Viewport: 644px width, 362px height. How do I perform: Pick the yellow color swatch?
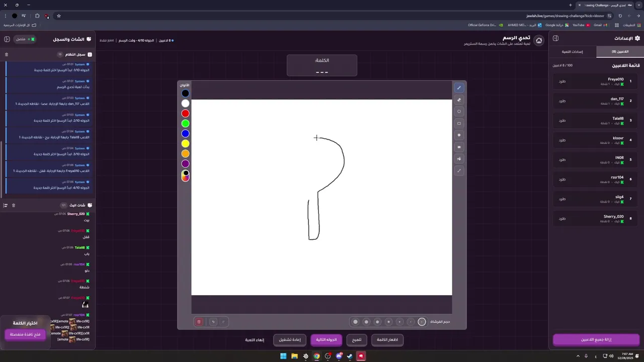point(185,144)
